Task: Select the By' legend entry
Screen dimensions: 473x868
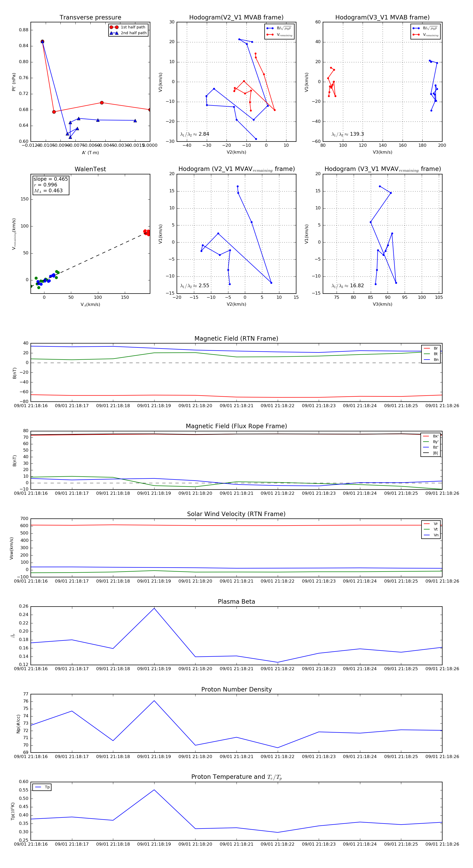Action: pyautogui.click(x=431, y=442)
